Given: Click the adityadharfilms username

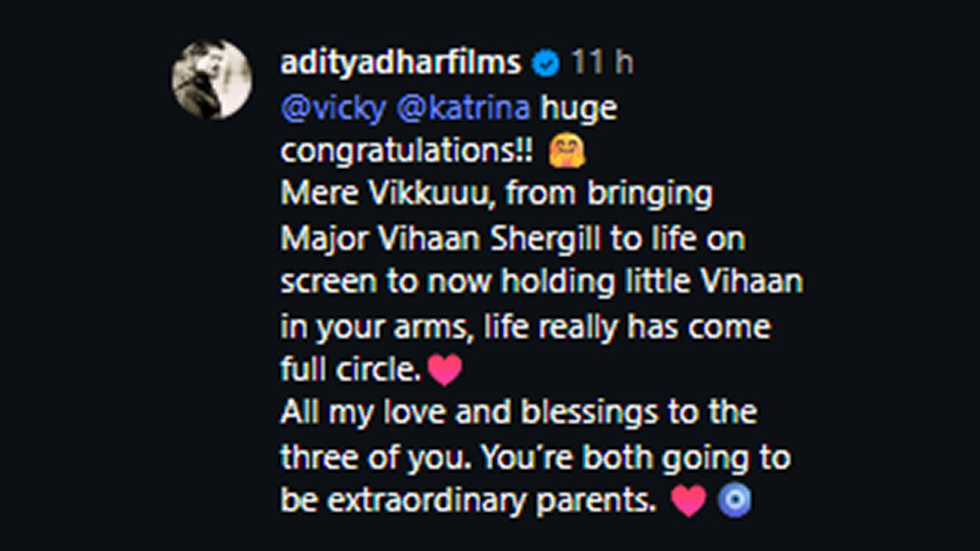Looking at the screenshot, I should click(400, 63).
